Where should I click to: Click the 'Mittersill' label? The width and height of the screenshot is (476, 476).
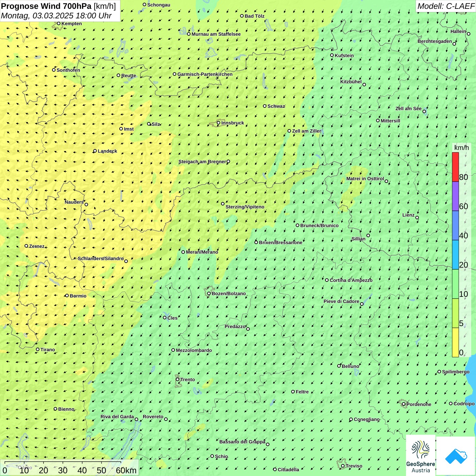point(390,121)
